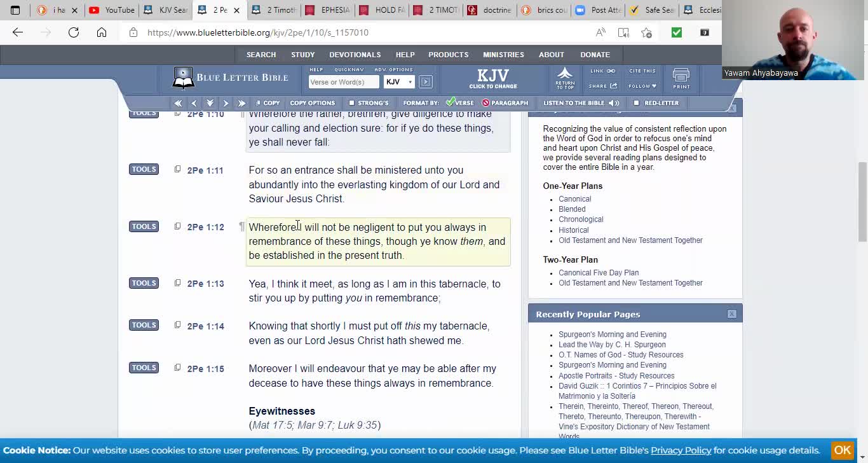This screenshot has height=463, width=868.
Task: Select Format by Paragraph option
Action: pyautogui.click(x=505, y=103)
